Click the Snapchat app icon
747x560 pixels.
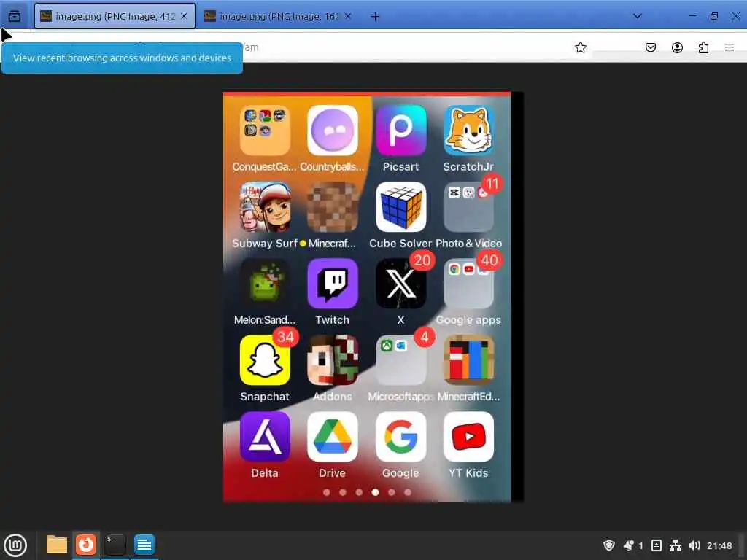(265, 360)
